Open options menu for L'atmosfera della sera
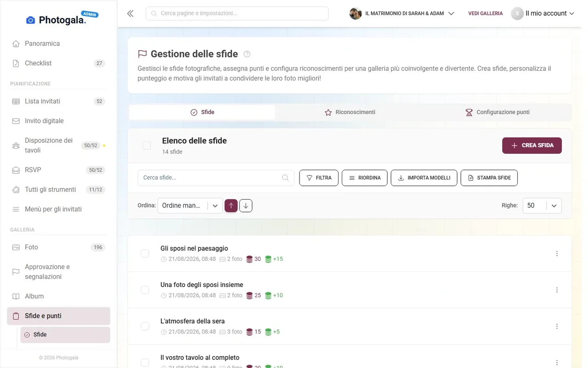This screenshot has width=588, height=368. tap(557, 326)
